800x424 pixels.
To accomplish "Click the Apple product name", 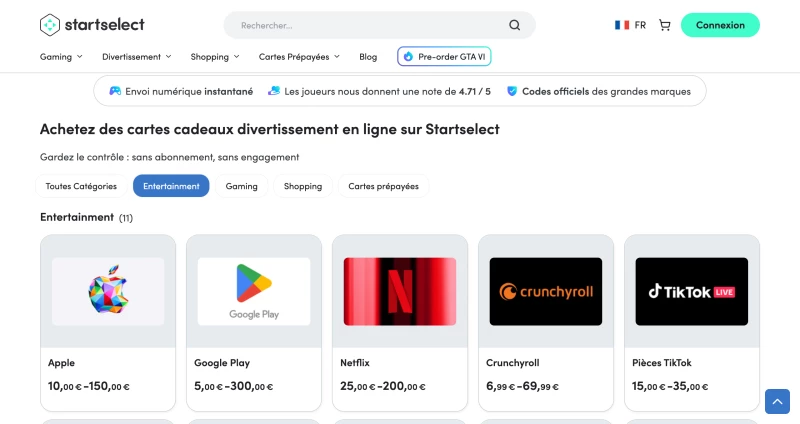I will (61, 363).
